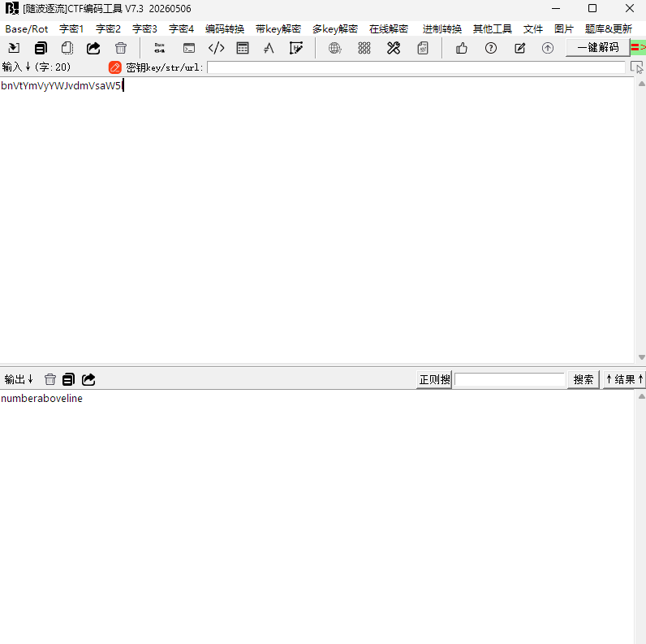Focus the 密钥key/str/url input field

(416, 67)
